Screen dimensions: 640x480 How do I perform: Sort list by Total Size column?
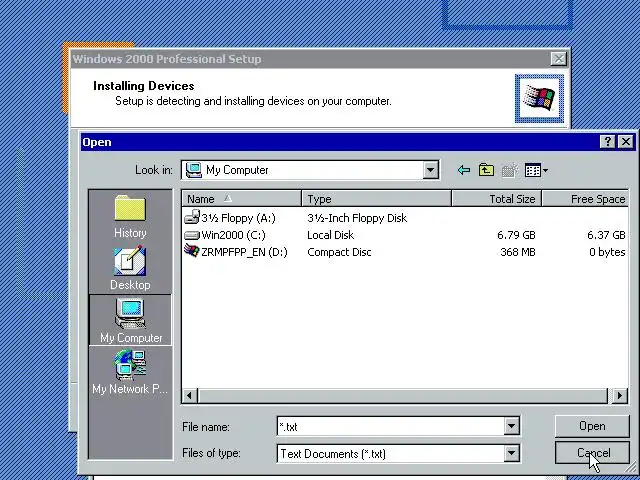point(497,199)
